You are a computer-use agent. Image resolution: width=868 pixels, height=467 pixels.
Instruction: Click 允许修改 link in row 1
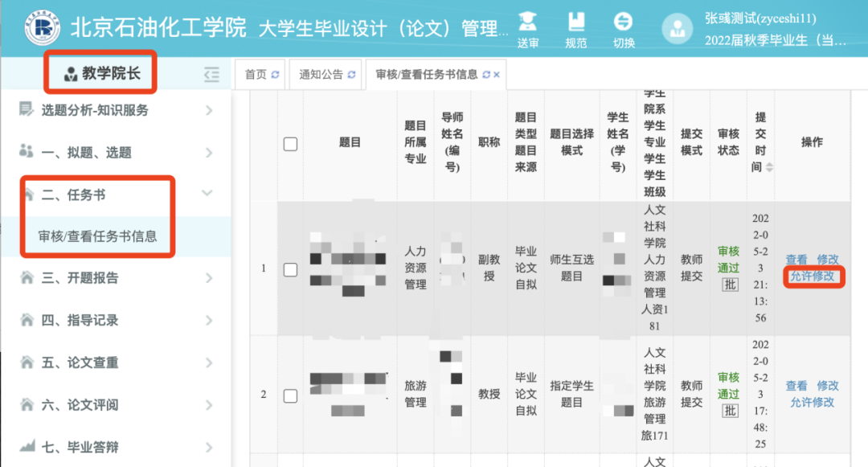coord(812,277)
